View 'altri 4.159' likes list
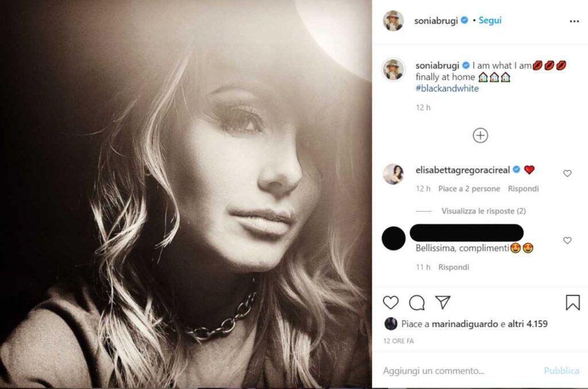Screen dimensions: 588x389 [x=527, y=324]
